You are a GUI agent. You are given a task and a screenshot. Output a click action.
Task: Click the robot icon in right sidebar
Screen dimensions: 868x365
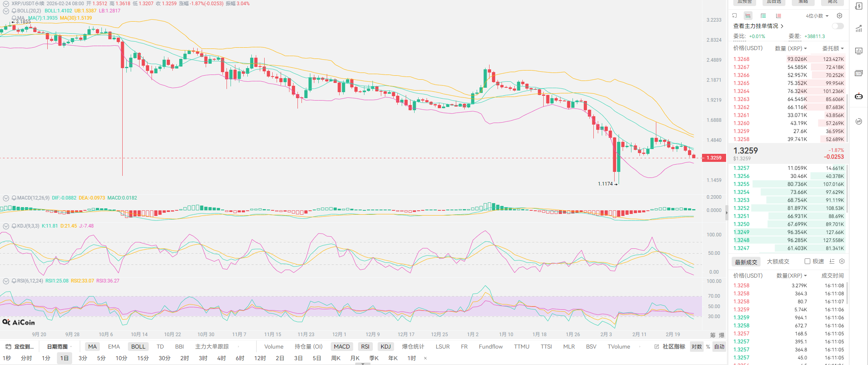pos(859,96)
